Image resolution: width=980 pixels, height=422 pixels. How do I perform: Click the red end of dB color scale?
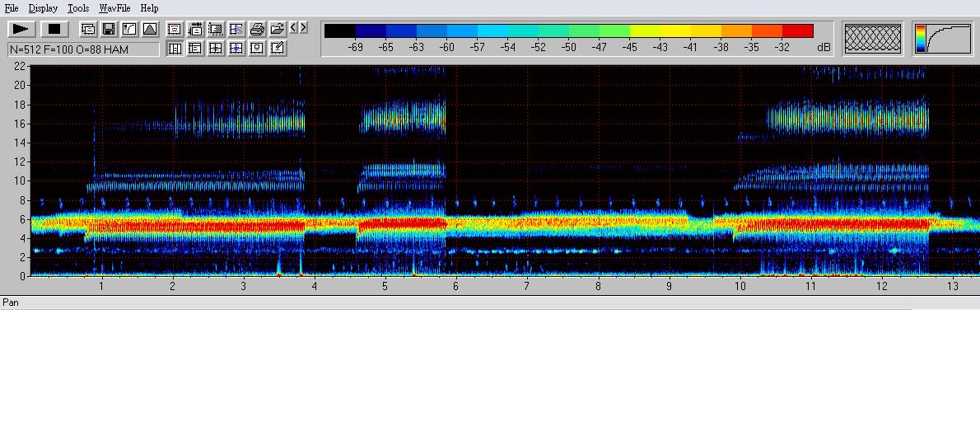pos(797,31)
